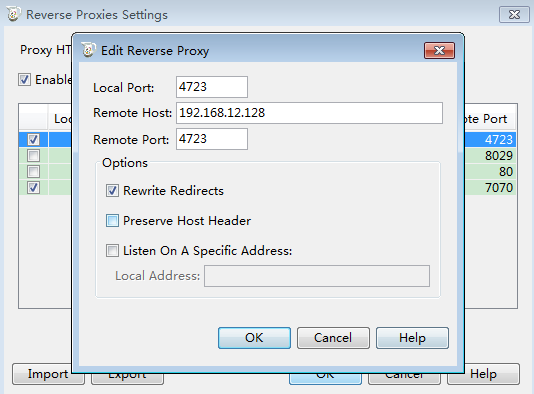
Task: Close the Reverse Proxies Settings window
Action: tap(514, 15)
